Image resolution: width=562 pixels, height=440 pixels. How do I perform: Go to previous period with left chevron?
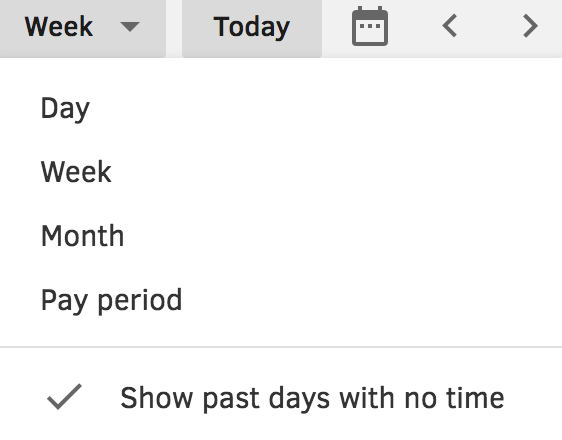click(449, 26)
